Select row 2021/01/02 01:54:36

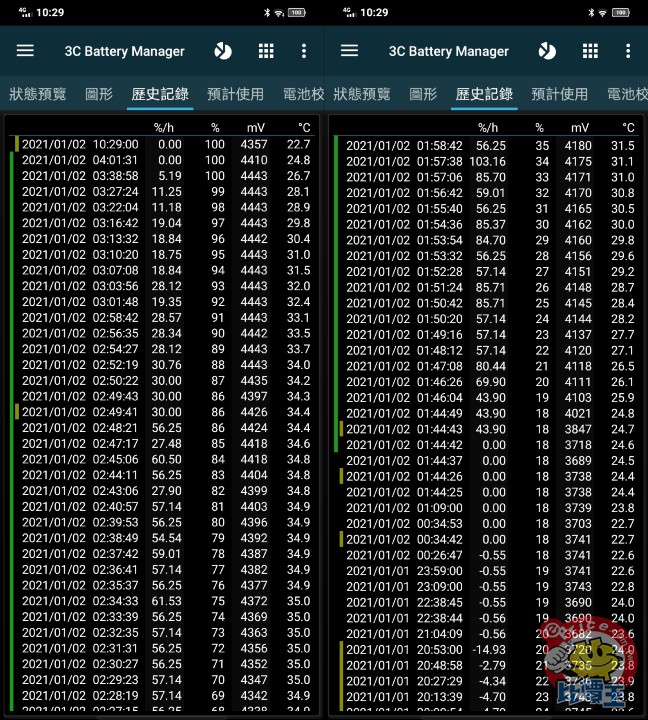487,224
